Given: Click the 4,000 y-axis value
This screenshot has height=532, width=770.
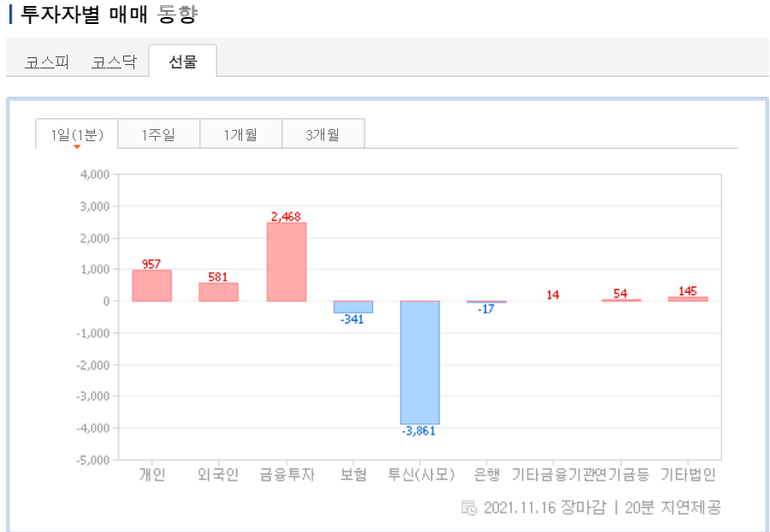Looking at the screenshot, I should pos(95,174).
